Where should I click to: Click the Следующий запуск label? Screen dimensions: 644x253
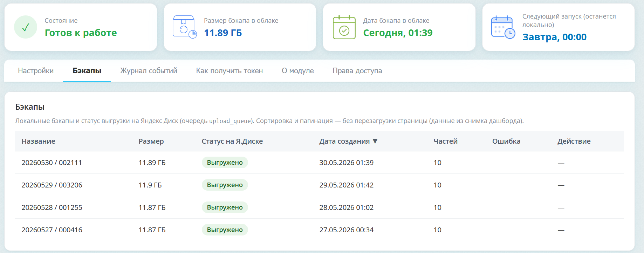point(569,21)
